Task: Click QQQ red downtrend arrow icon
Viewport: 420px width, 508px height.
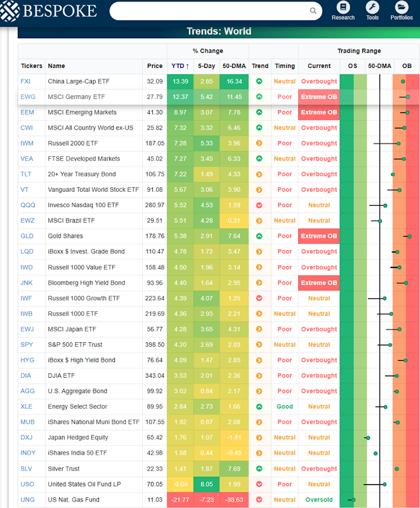Action: 259,205
